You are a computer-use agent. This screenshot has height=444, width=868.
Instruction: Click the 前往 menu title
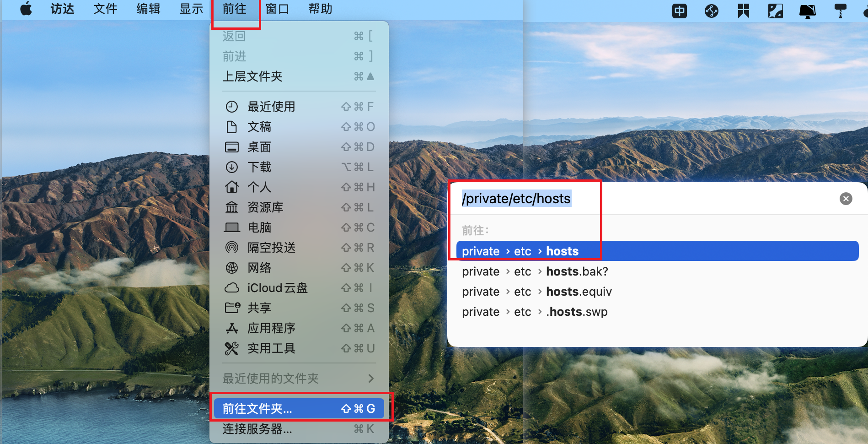[x=235, y=9]
